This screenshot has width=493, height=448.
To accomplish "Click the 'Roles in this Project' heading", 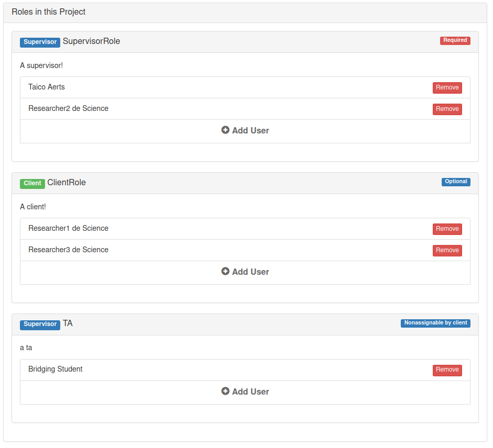I will click(x=48, y=12).
